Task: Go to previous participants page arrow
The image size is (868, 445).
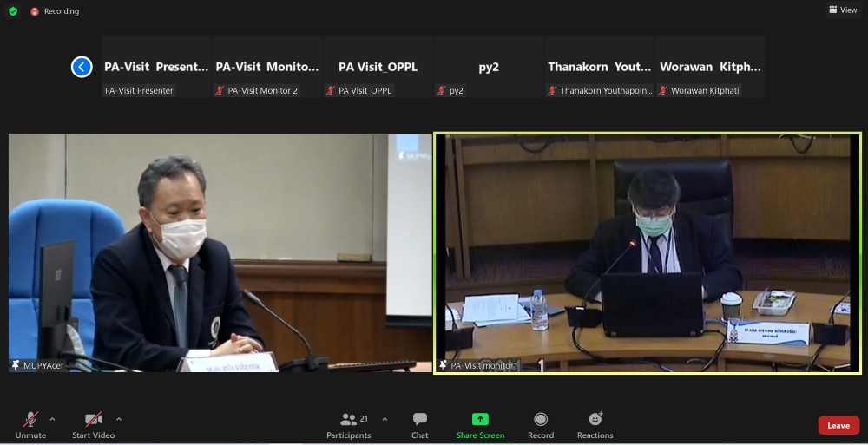Action: click(x=82, y=67)
